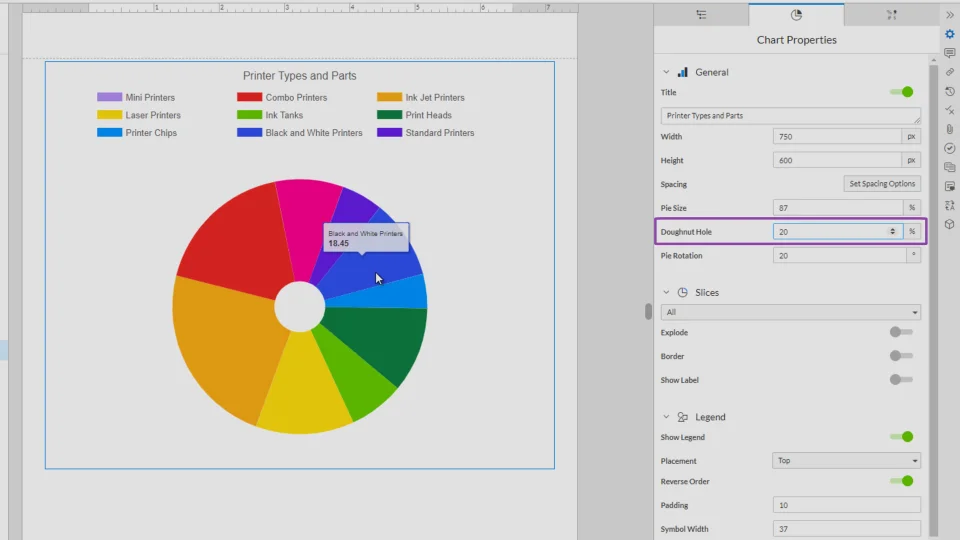Collapse the right panel with double chevron

pos(949,15)
